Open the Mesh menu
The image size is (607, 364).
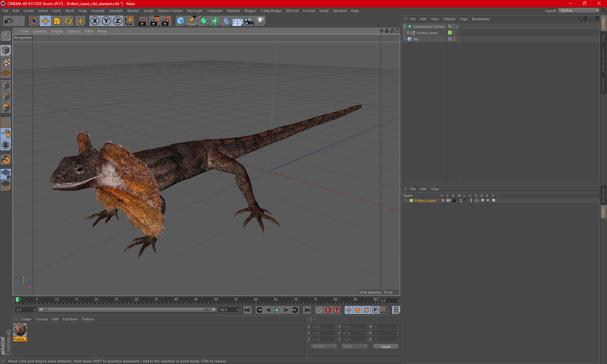[x=70, y=11]
